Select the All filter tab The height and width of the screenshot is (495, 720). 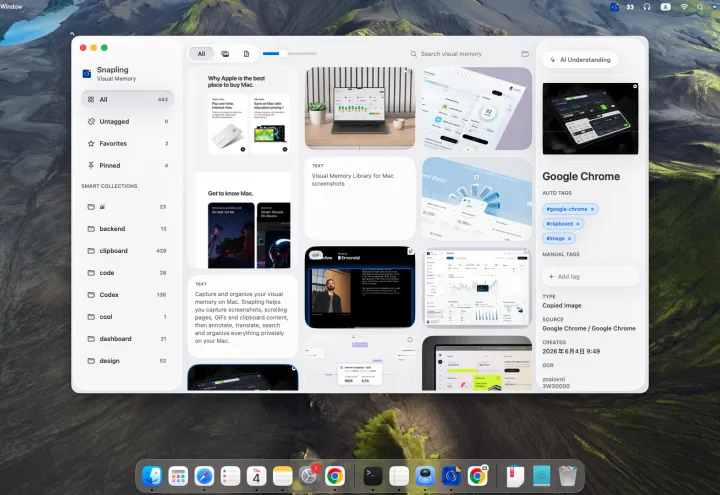point(201,54)
